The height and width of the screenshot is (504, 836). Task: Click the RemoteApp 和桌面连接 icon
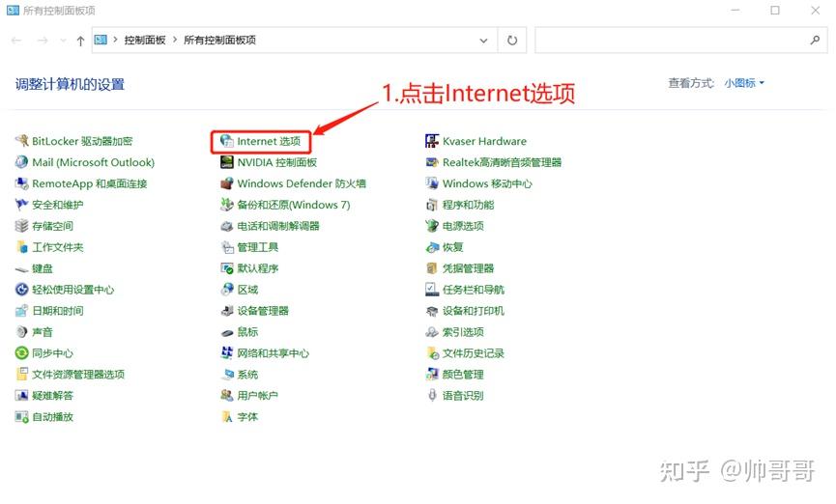point(21,183)
